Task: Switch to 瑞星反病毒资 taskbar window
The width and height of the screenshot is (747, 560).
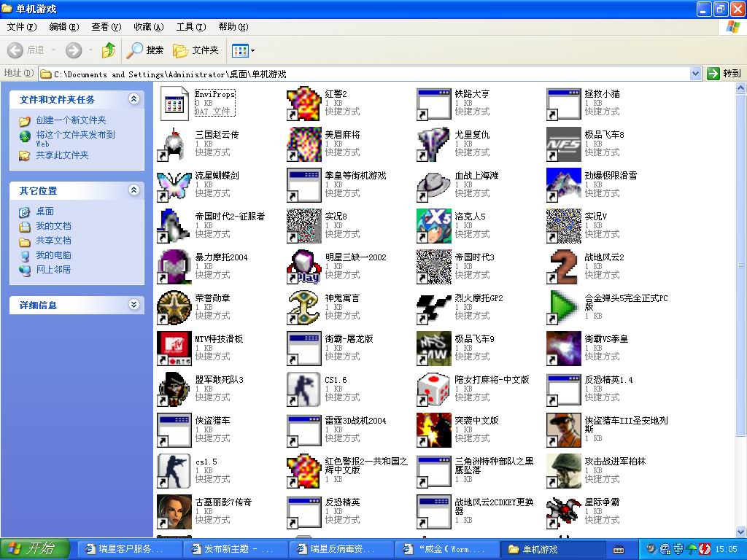Action: coord(341,549)
